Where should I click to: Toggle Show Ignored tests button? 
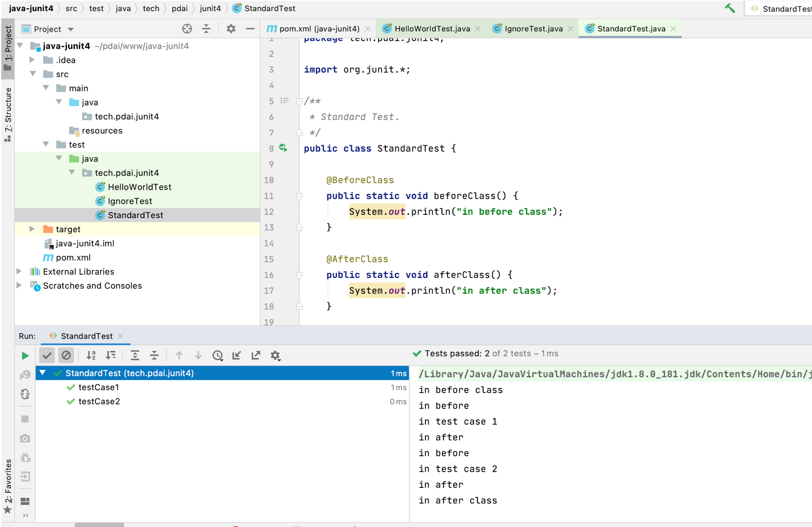[66, 355]
